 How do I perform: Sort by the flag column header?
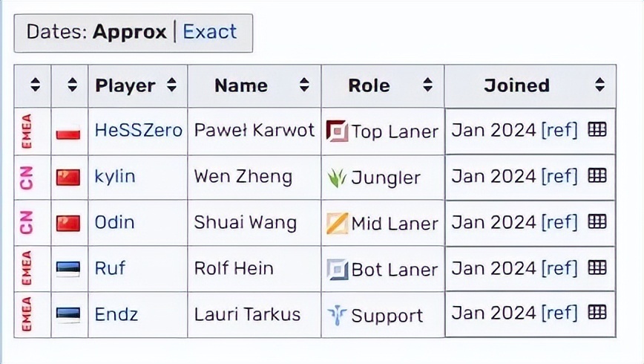(x=72, y=85)
